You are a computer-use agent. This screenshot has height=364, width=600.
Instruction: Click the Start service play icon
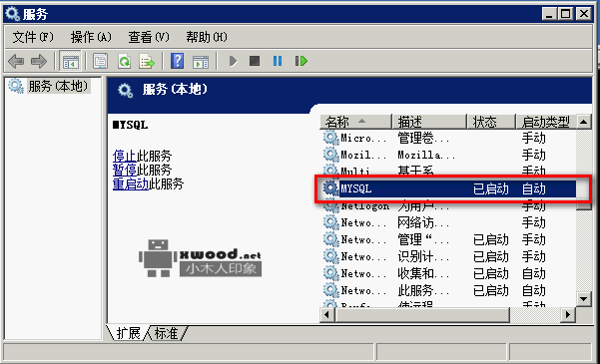tap(233, 61)
